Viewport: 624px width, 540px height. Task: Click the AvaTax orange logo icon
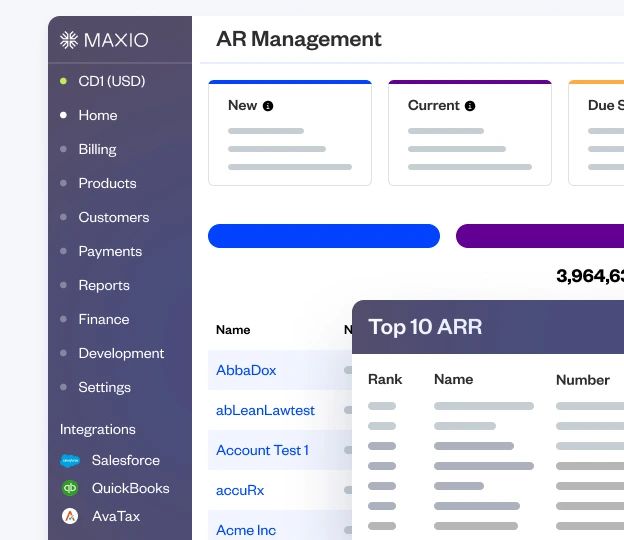pos(70,516)
